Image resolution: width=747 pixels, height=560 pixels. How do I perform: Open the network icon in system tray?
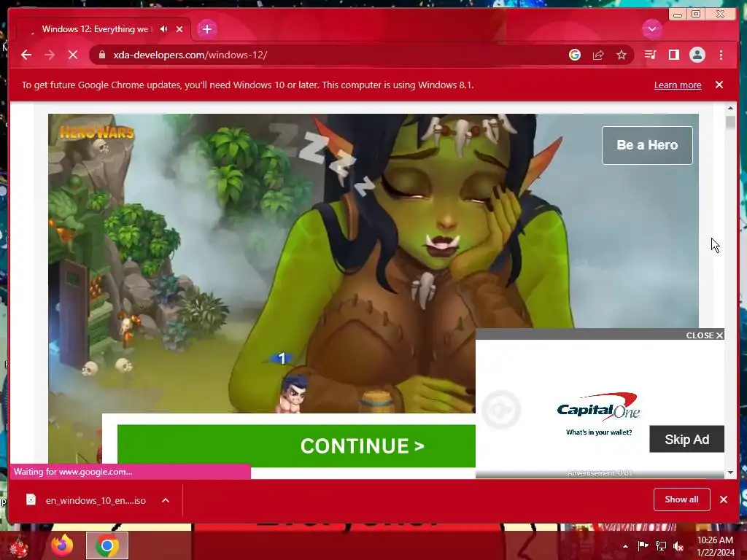click(661, 545)
